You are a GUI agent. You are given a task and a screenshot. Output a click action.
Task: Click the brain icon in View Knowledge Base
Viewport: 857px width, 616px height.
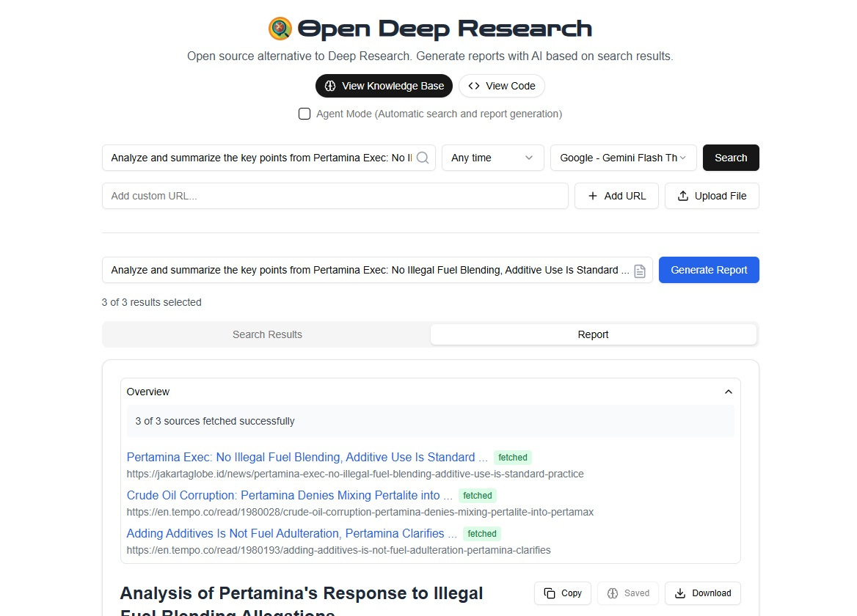(330, 87)
